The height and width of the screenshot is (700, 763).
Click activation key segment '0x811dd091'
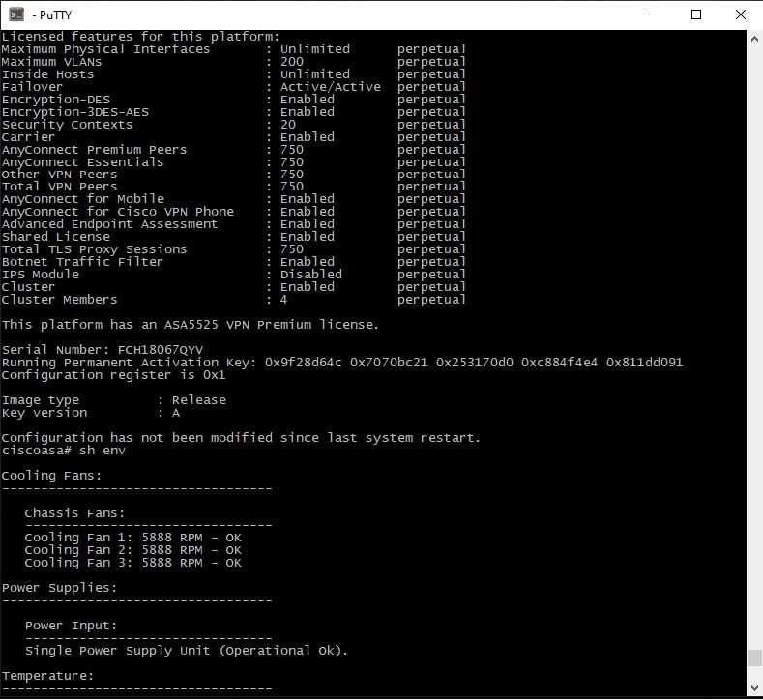[x=644, y=363]
